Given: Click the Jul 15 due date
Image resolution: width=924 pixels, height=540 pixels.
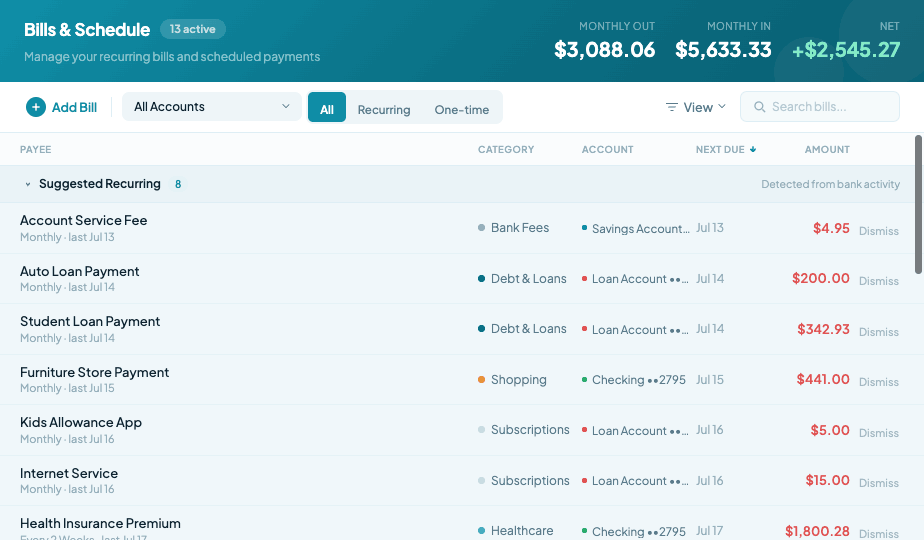Looking at the screenshot, I should [710, 380].
